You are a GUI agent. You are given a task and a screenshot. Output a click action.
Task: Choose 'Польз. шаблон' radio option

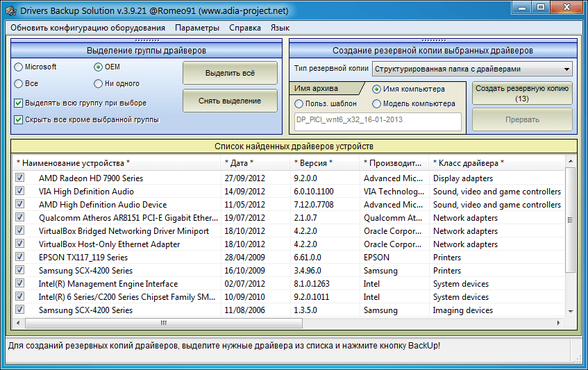click(x=299, y=104)
